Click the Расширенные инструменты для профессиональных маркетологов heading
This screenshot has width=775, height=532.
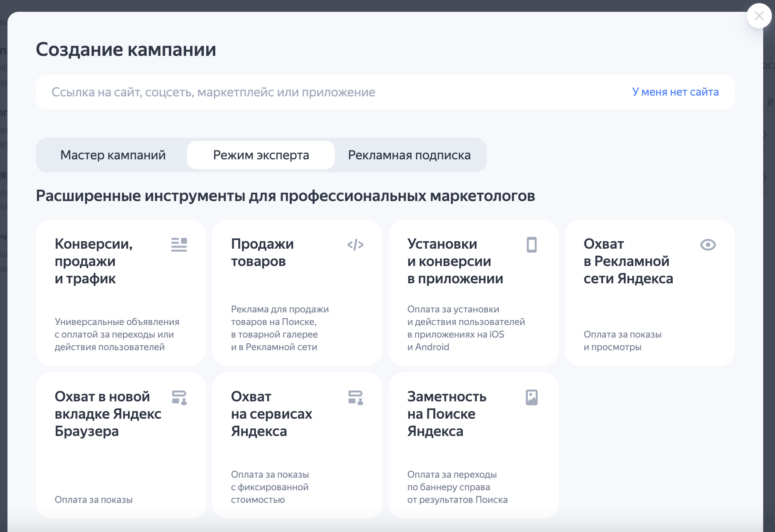[285, 196]
